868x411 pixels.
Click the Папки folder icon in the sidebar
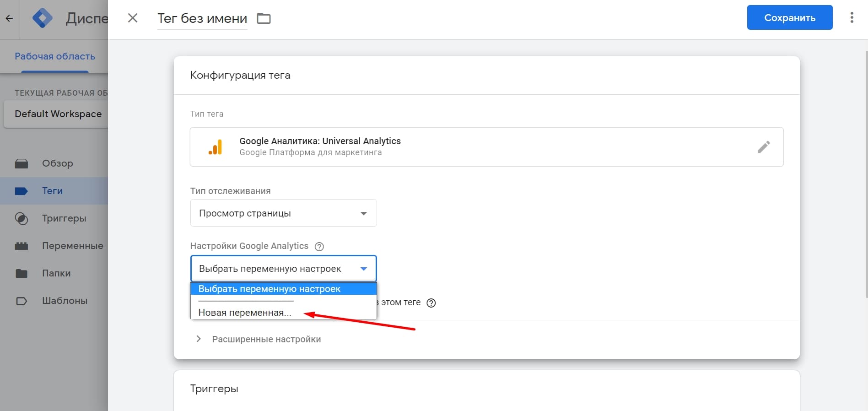tap(22, 274)
